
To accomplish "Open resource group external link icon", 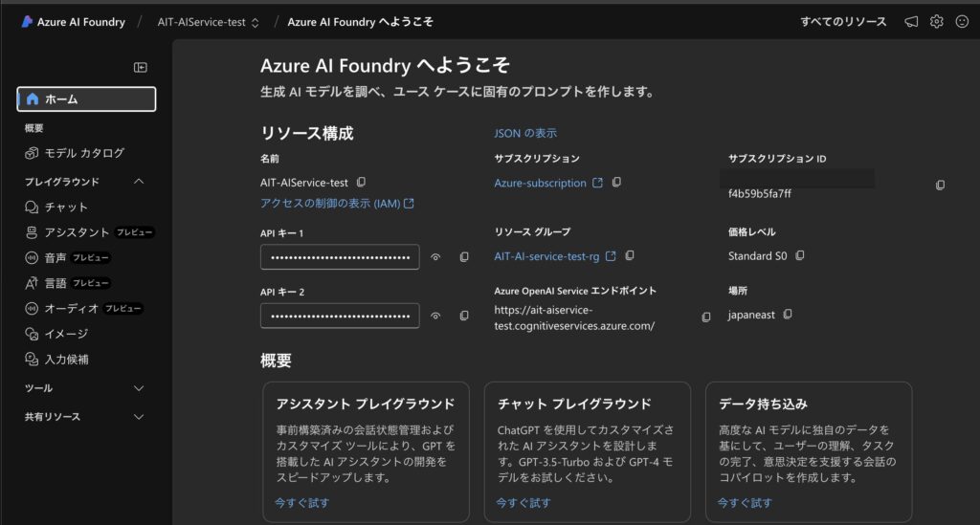I will [x=611, y=256].
